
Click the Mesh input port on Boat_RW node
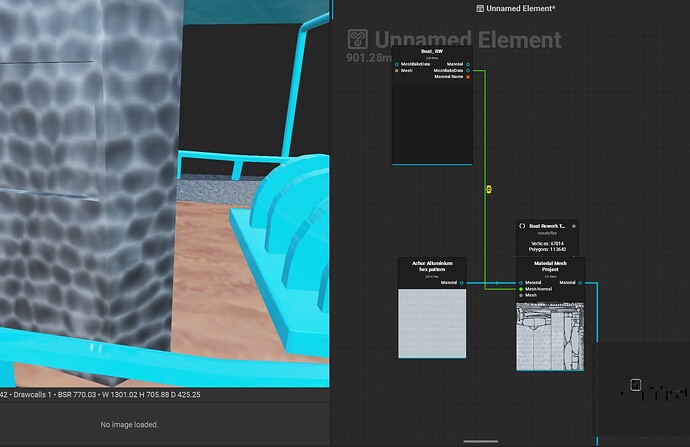(397, 71)
